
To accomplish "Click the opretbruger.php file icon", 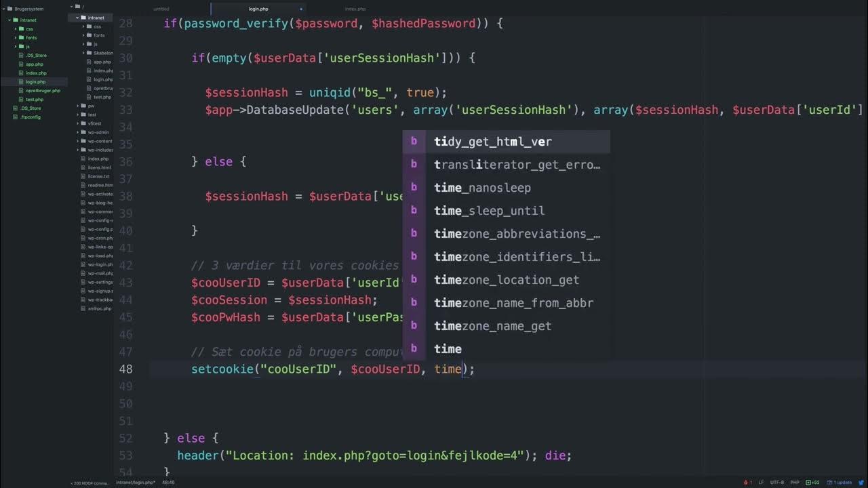I will coord(21,91).
